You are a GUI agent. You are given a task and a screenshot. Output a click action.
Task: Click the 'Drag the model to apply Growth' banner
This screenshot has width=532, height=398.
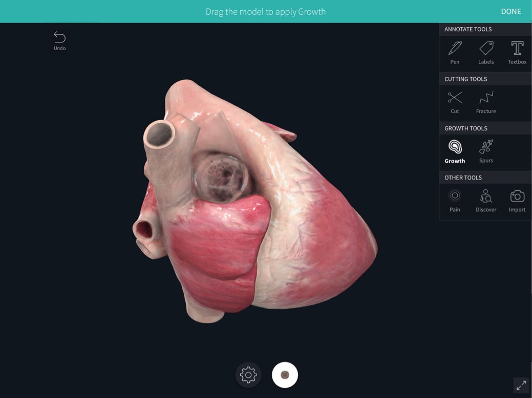pos(266,12)
